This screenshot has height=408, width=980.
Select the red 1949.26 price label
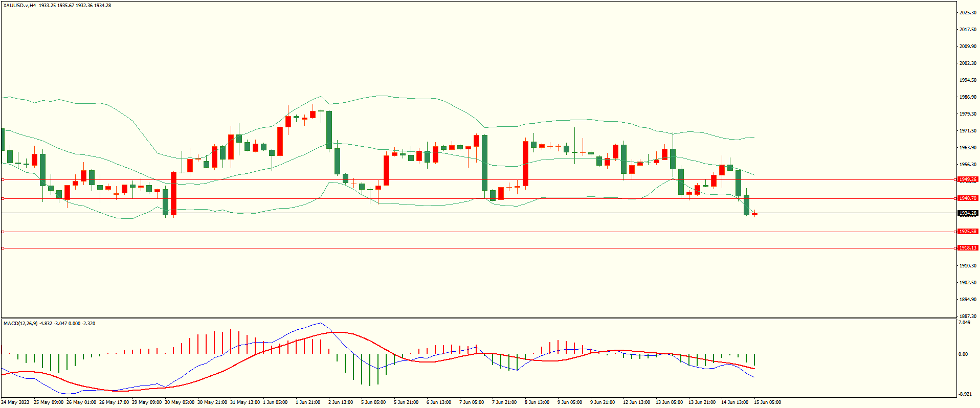click(x=967, y=179)
